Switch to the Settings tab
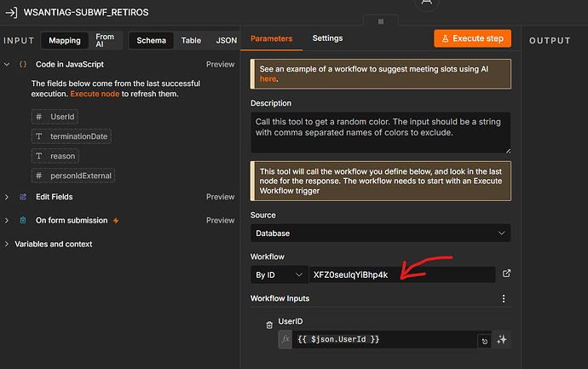Screen dimensions: 588x369 tap(327, 38)
